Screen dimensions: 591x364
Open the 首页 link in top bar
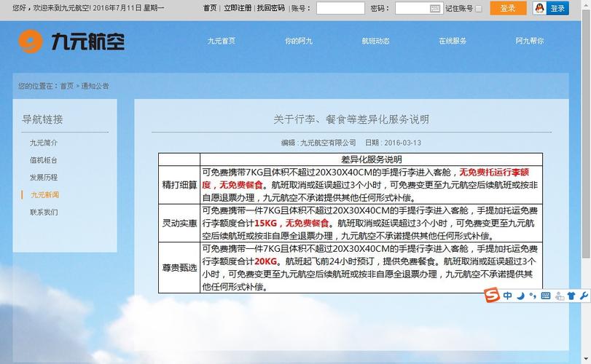210,8
